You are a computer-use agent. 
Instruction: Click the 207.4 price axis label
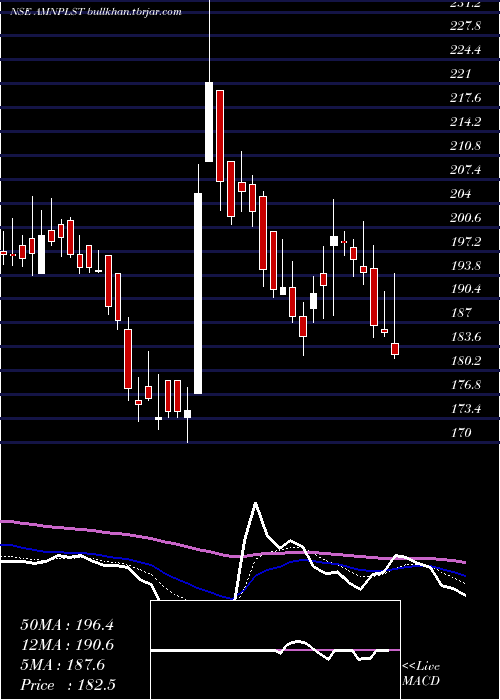466,170
